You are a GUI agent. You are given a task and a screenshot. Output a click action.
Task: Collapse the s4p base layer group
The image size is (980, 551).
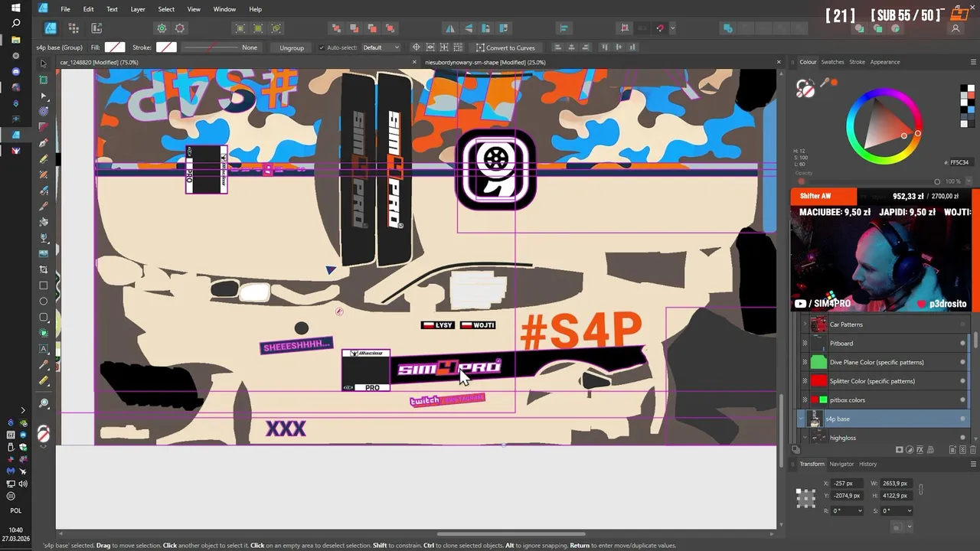tap(802, 419)
